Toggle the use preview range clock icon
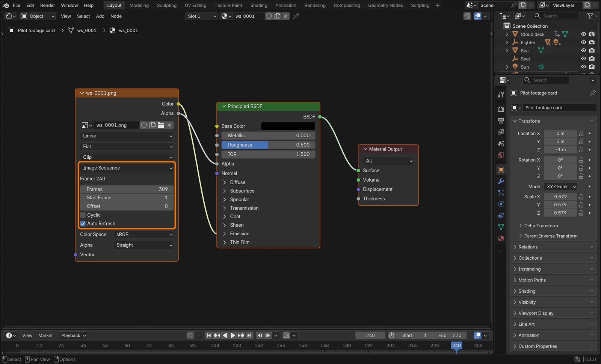Image resolution: width=601 pixels, height=364 pixels. tap(391, 335)
